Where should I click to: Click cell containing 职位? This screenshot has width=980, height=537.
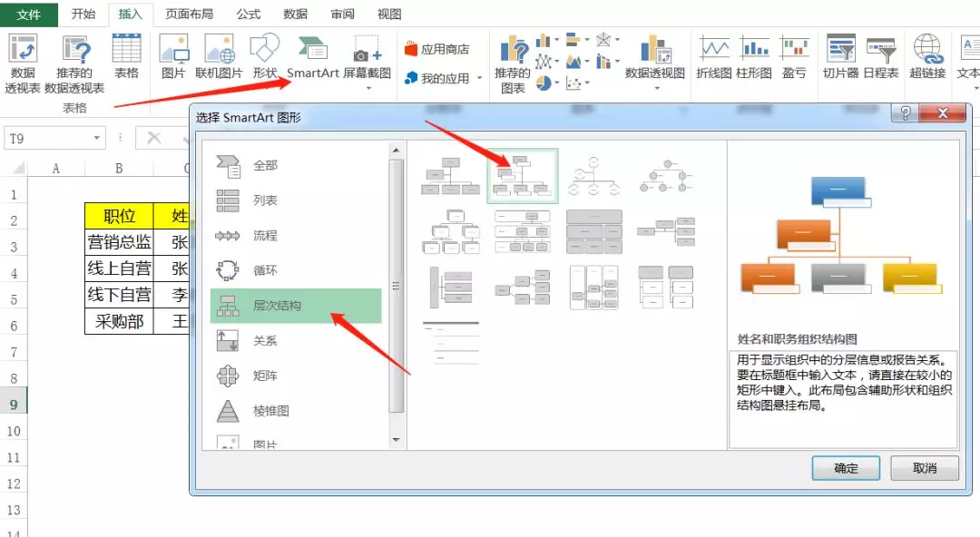tap(119, 216)
